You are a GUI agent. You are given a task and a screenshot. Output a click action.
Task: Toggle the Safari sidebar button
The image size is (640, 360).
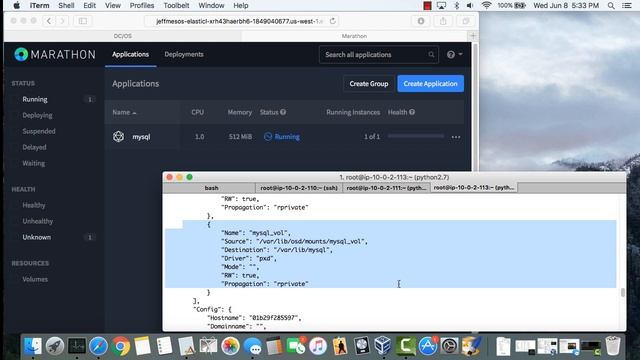[x=82, y=21]
